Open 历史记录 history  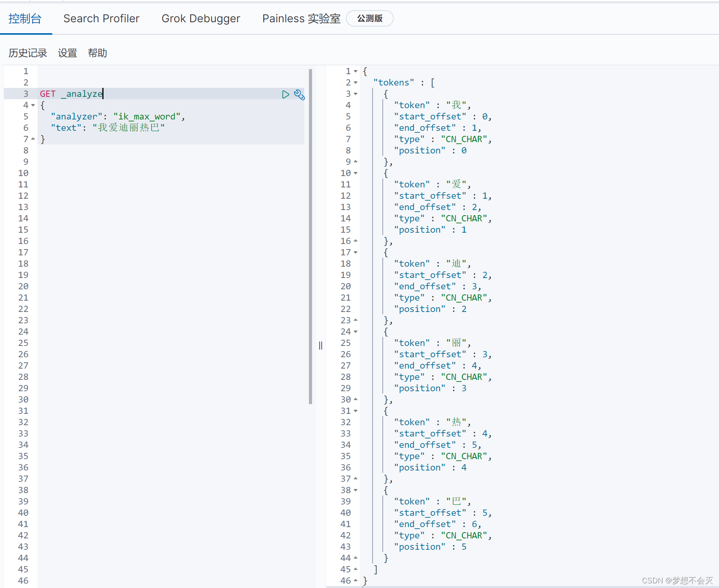[x=28, y=53]
